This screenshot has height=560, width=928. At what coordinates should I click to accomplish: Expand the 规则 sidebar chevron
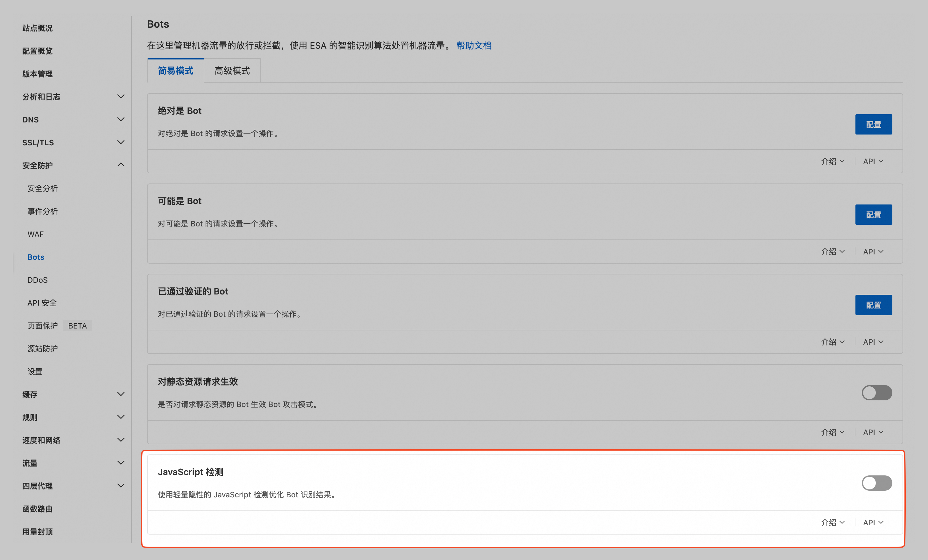click(x=121, y=417)
